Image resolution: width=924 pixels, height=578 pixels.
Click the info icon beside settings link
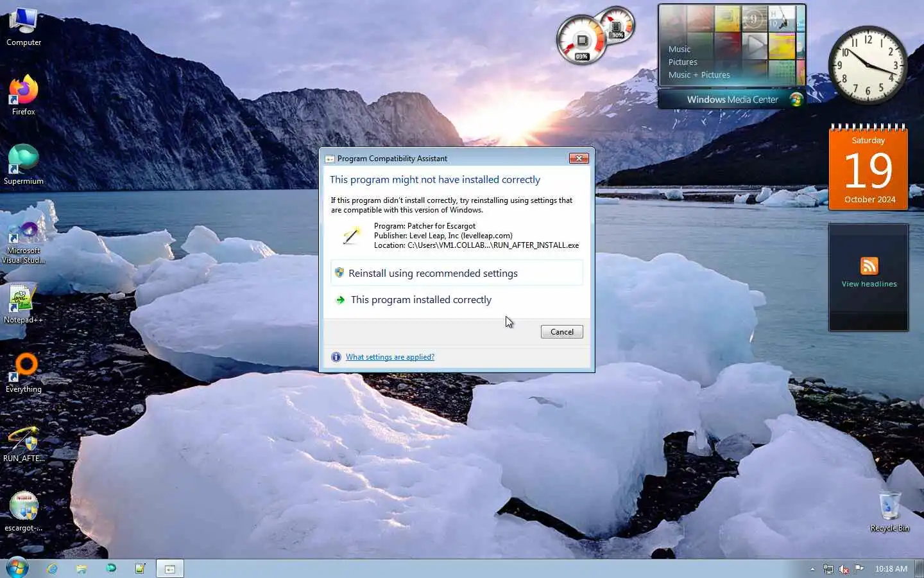(336, 357)
